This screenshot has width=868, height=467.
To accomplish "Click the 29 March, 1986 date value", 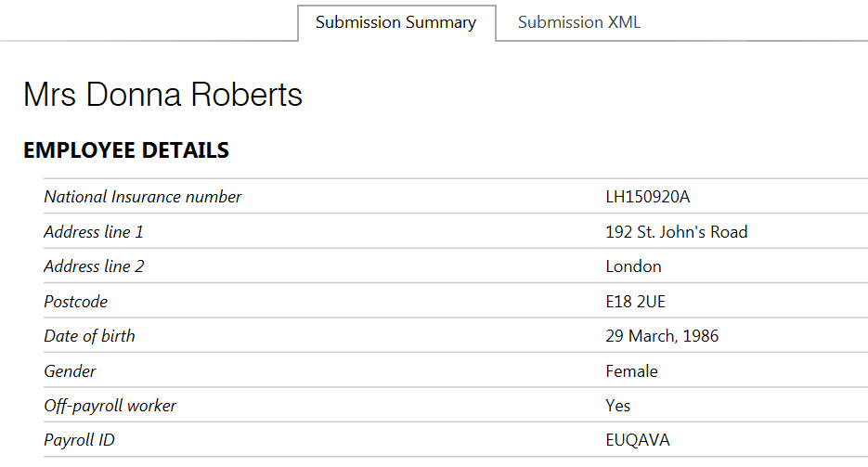I will pyautogui.click(x=662, y=336).
